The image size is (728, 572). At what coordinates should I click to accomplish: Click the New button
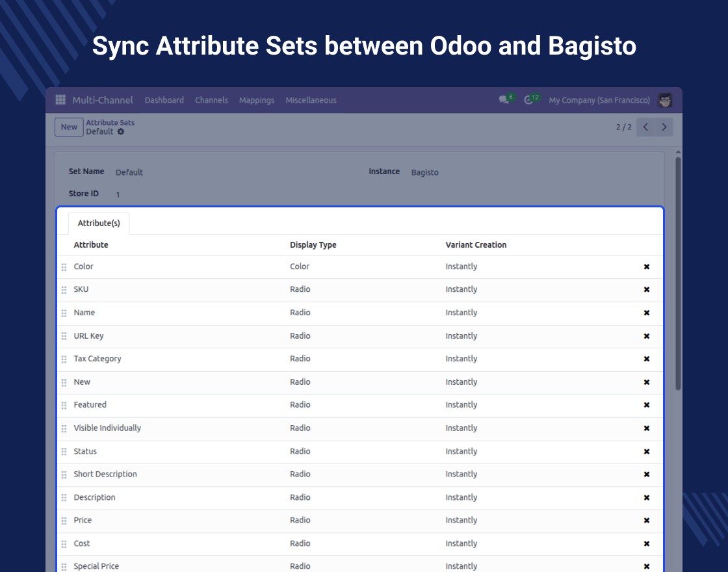click(x=69, y=127)
